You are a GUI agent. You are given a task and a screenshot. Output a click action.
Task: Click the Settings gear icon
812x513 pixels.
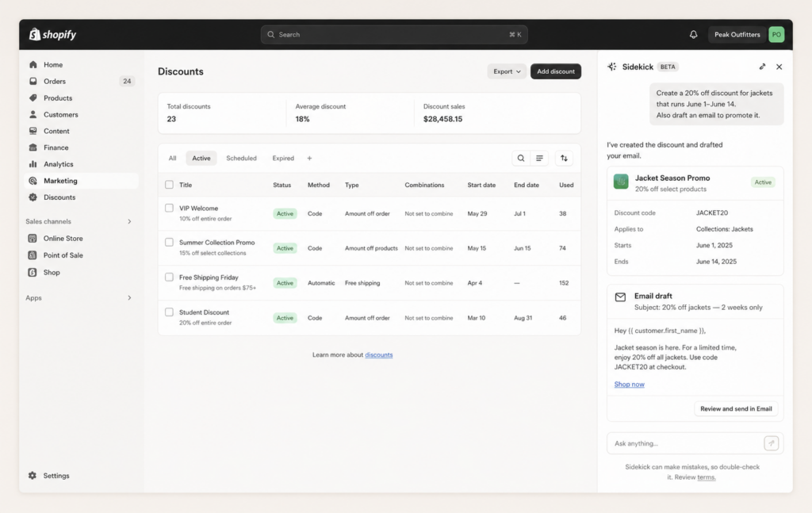click(33, 475)
